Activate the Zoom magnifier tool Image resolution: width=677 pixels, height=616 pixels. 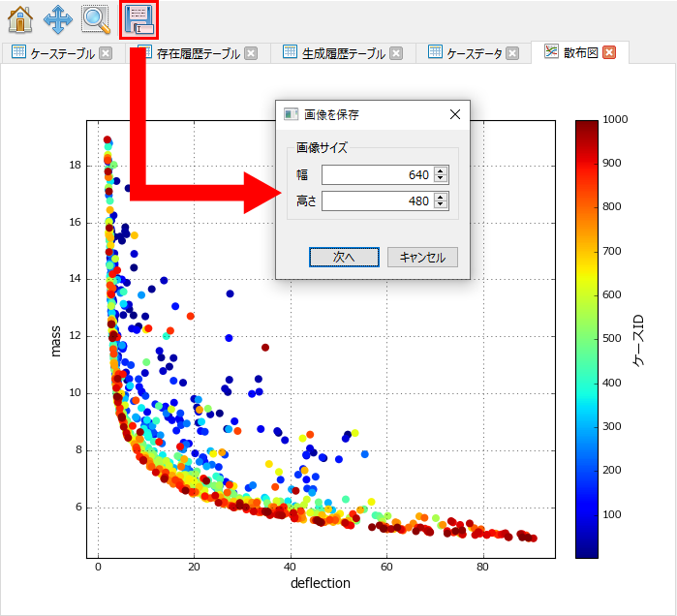click(95, 18)
